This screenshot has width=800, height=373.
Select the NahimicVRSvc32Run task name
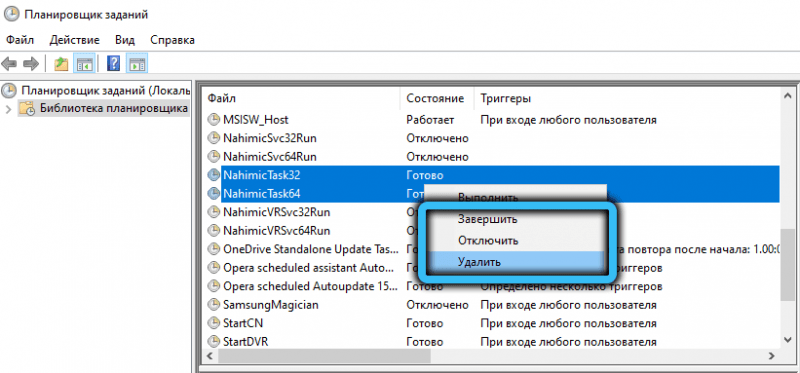[277, 212]
